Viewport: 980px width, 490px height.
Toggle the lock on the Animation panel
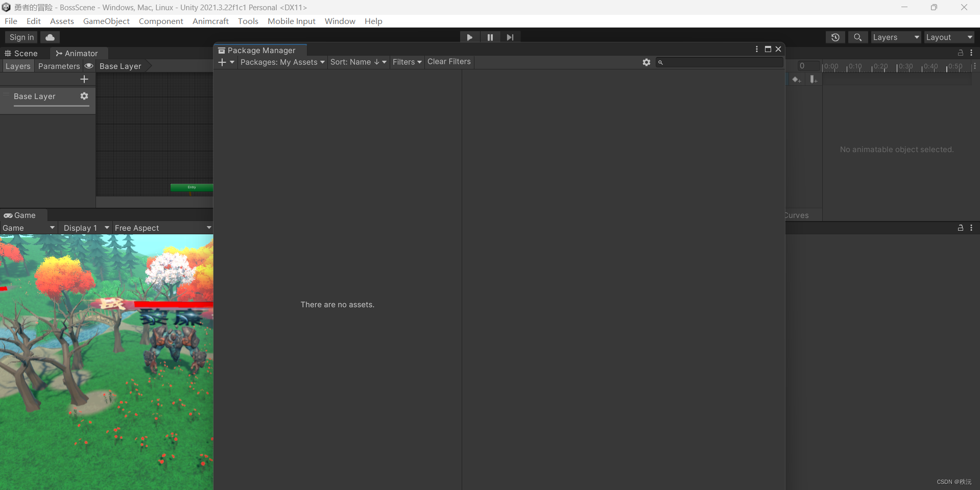coord(960,53)
